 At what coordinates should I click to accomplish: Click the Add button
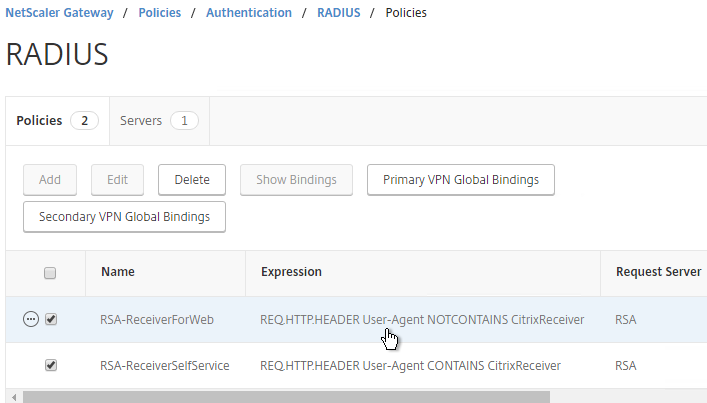click(x=50, y=180)
